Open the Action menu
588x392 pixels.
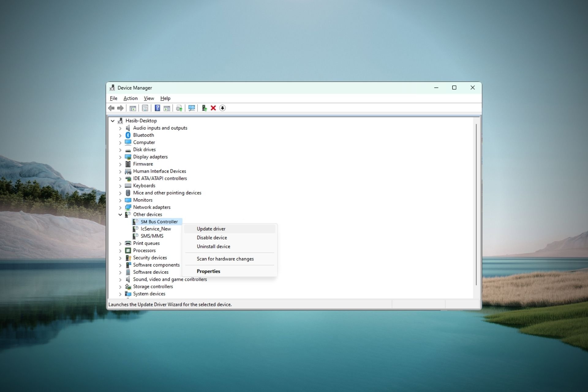130,98
